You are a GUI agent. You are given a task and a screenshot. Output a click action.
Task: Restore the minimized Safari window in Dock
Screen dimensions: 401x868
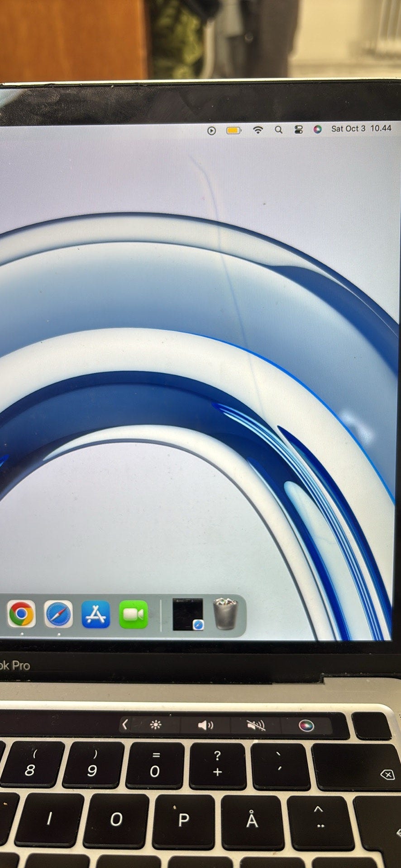pyautogui.click(x=188, y=614)
